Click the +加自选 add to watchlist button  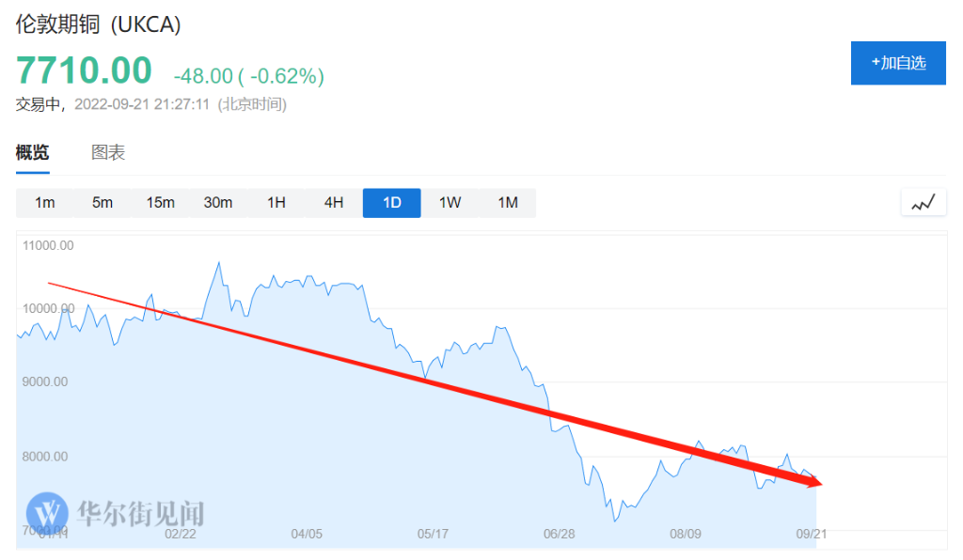click(898, 63)
